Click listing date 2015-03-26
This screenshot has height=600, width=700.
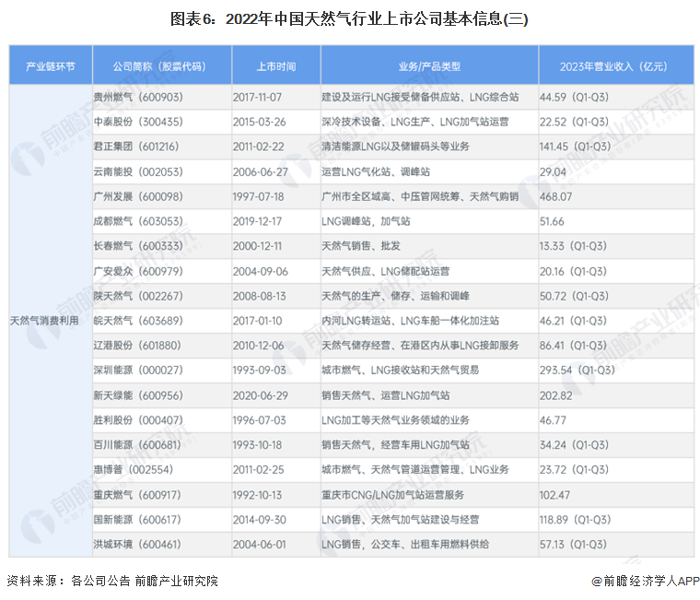[x=259, y=122]
